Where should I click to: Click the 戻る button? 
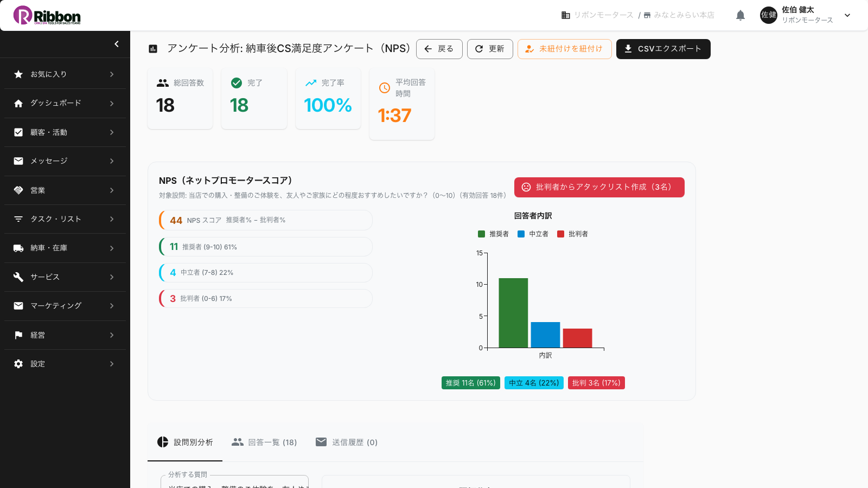(439, 49)
